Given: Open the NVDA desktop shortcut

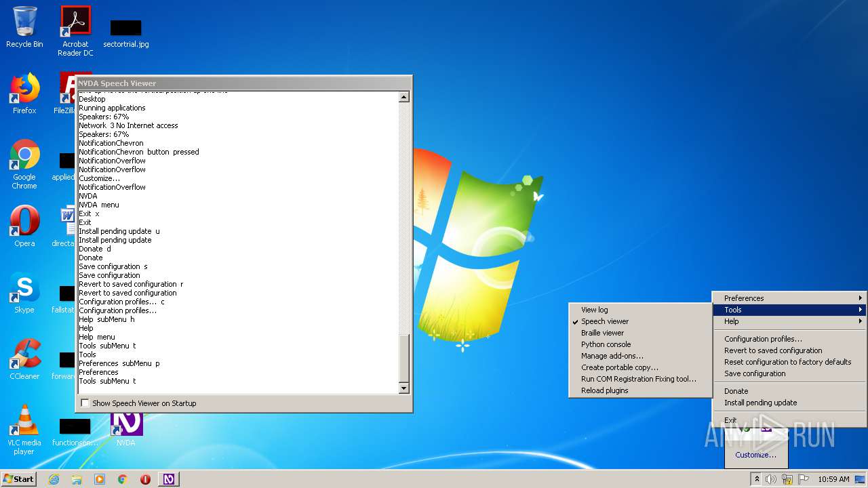Looking at the screenshot, I should (x=126, y=428).
